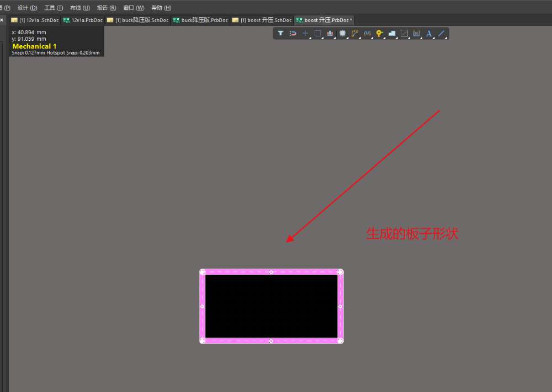Switch to the boost 升压.SchDoc tab

262,20
